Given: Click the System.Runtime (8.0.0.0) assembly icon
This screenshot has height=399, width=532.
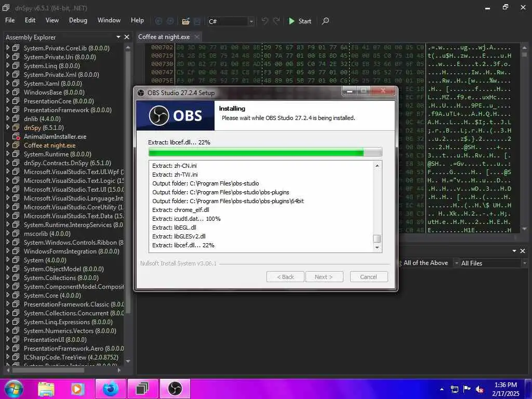Looking at the screenshot, I should click(x=16, y=154).
